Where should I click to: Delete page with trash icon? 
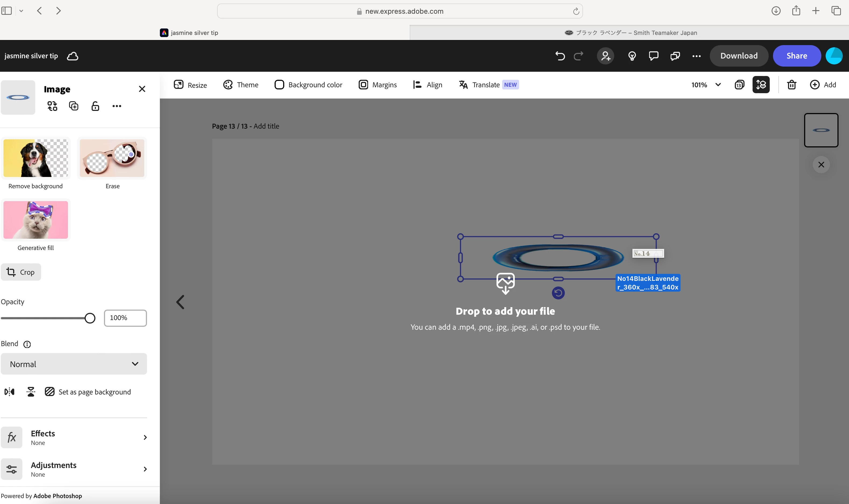tap(792, 85)
